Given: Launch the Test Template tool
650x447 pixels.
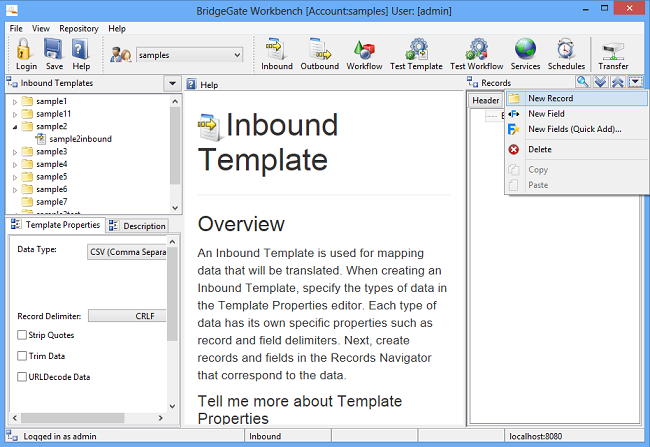Looking at the screenshot, I should pos(417,49).
